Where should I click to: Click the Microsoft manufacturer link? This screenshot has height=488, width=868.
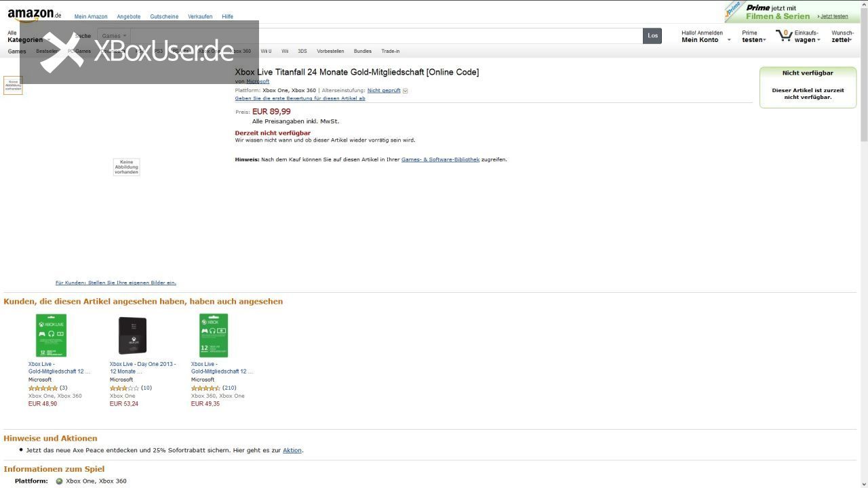pos(258,81)
